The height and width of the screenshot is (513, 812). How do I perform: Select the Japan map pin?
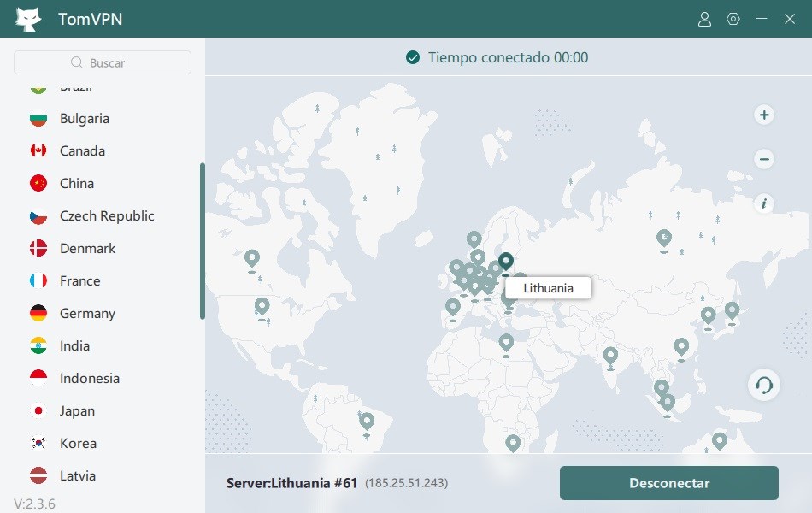(x=732, y=311)
